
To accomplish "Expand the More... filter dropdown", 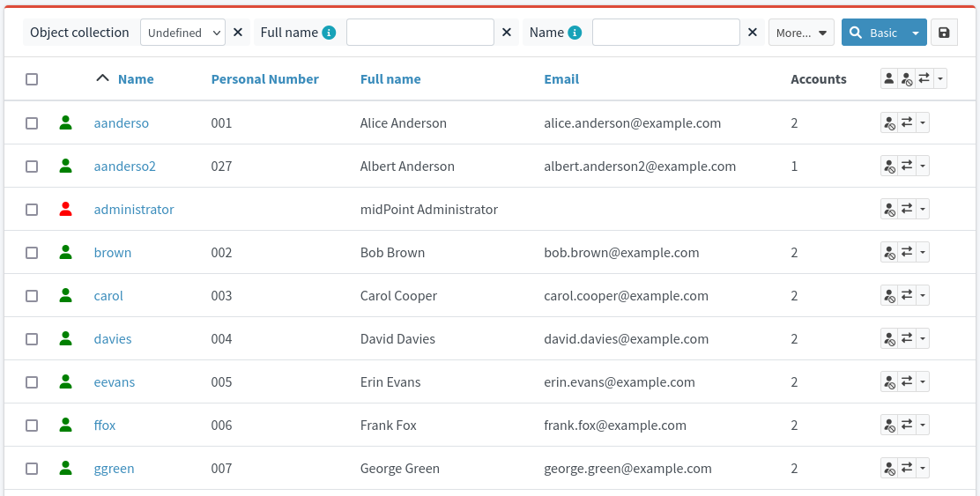I will point(801,33).
